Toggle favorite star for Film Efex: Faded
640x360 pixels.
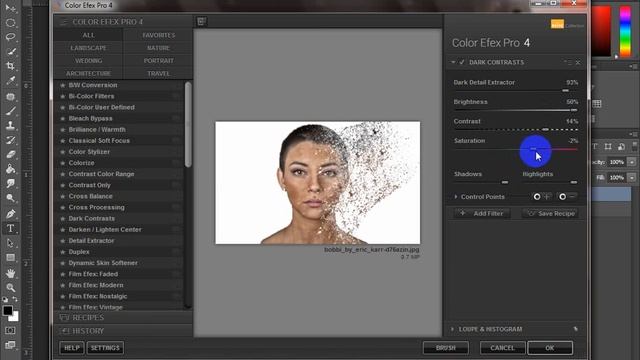[x=62, y=274]
